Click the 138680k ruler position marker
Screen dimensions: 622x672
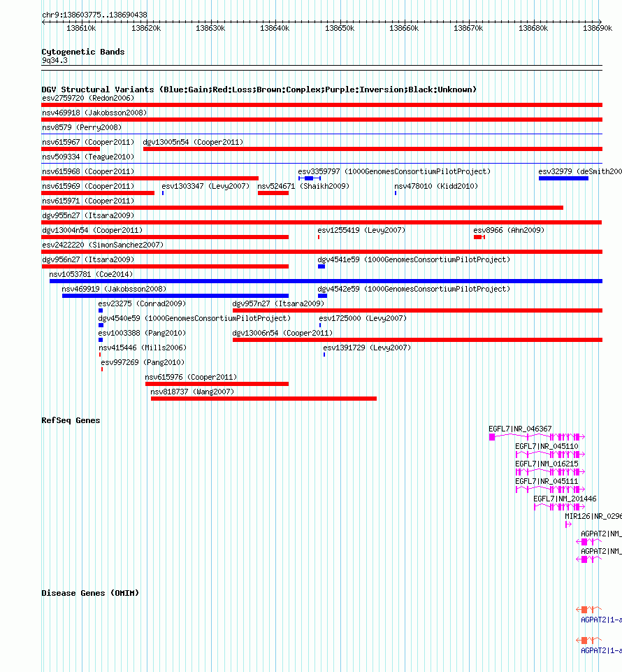tap(533, 28)
